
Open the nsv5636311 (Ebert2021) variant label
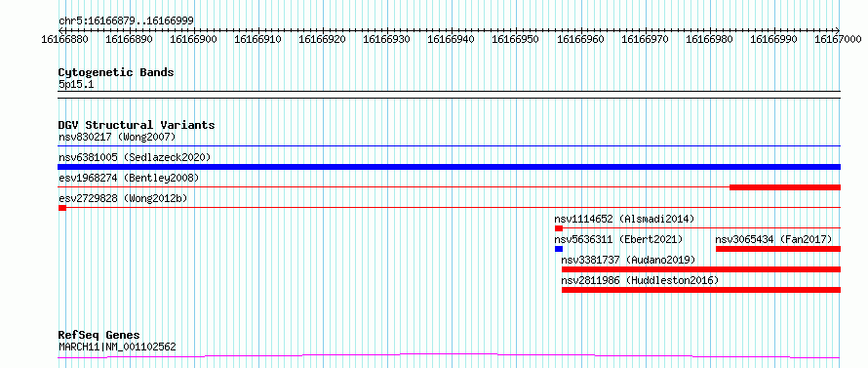(x=618, y=239)
